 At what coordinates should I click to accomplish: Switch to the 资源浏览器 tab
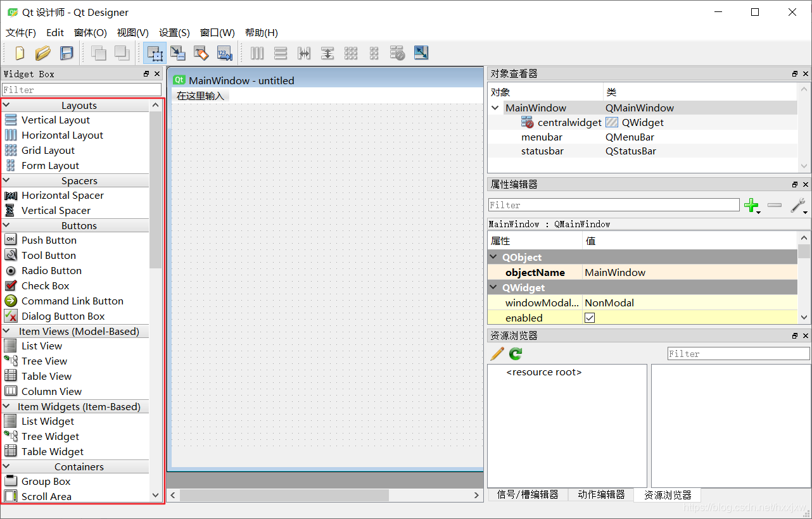click(668, 495)
